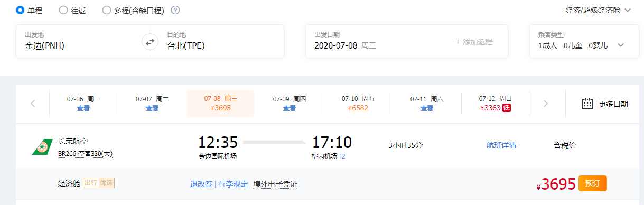Click departure time 12:35
644x205 pixels.
tap(218, 143)
